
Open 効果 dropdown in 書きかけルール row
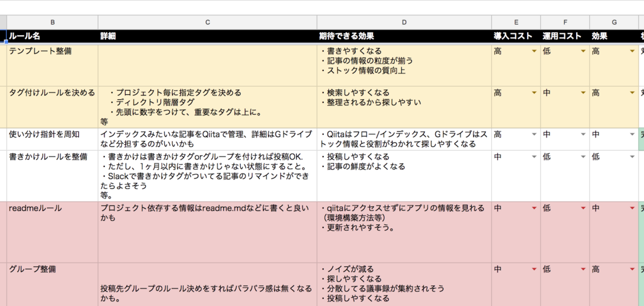pos(633,156)
